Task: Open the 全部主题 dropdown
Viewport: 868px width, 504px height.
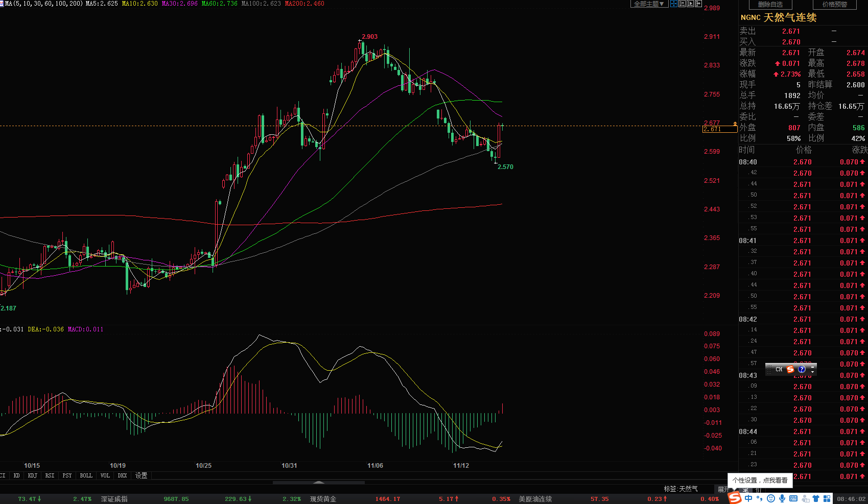Action: [649, 4]
